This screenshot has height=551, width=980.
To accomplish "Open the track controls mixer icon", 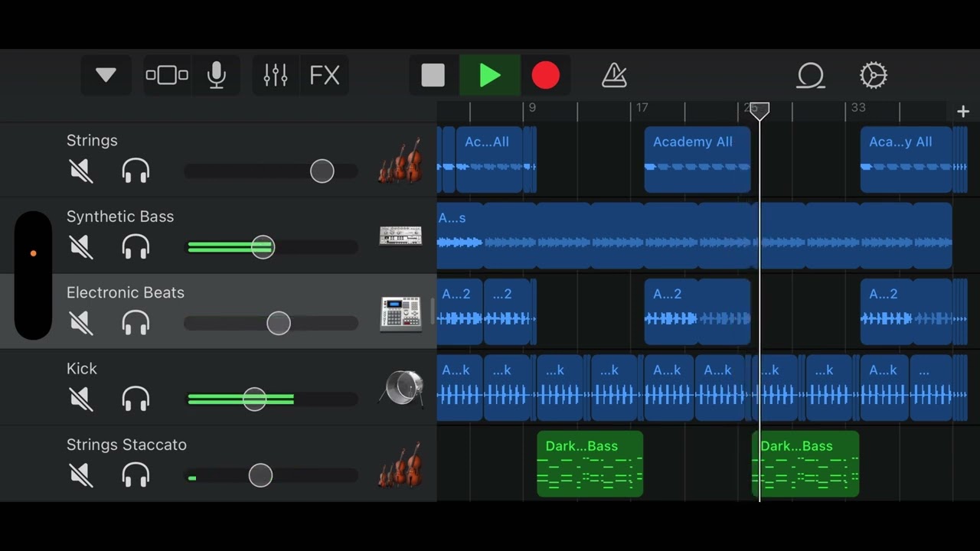I will coord(276,75).
